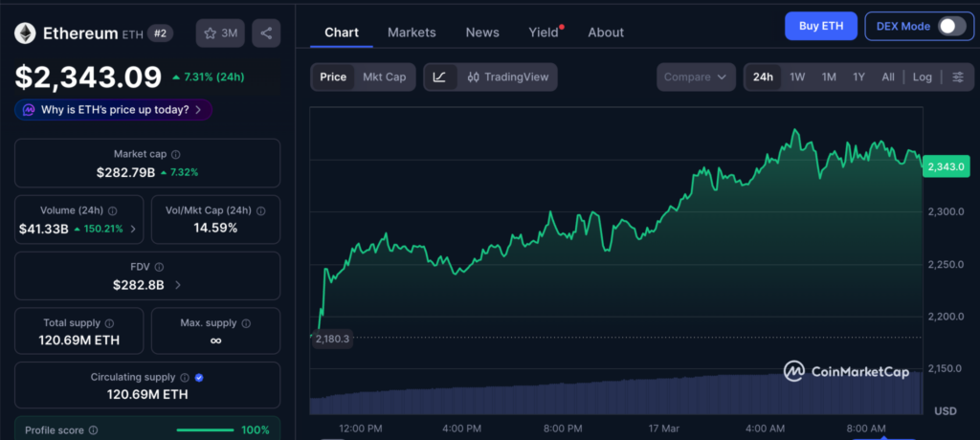Enable Log scale on chart
Image resolution: width=980 pixels, height=440 pixels.
click(922, 77)
